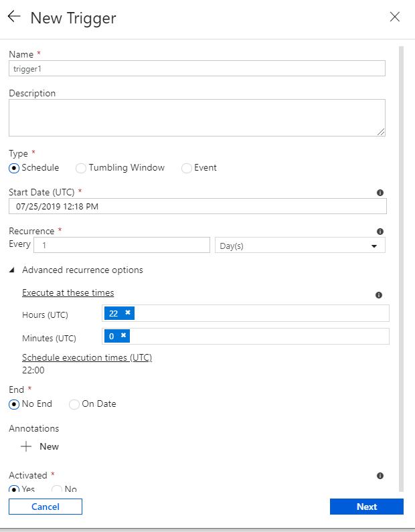
Task: Close the New Trigger panel
Action: (395, 17)
